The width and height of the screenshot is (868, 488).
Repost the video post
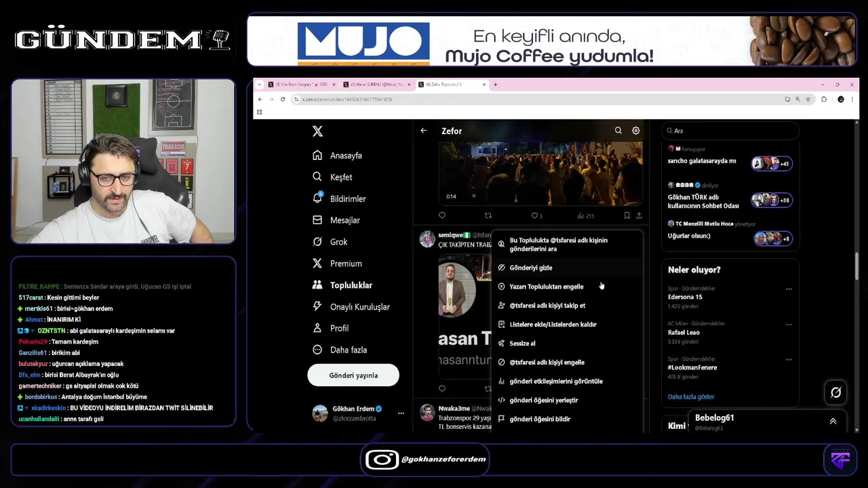point(488,216)
